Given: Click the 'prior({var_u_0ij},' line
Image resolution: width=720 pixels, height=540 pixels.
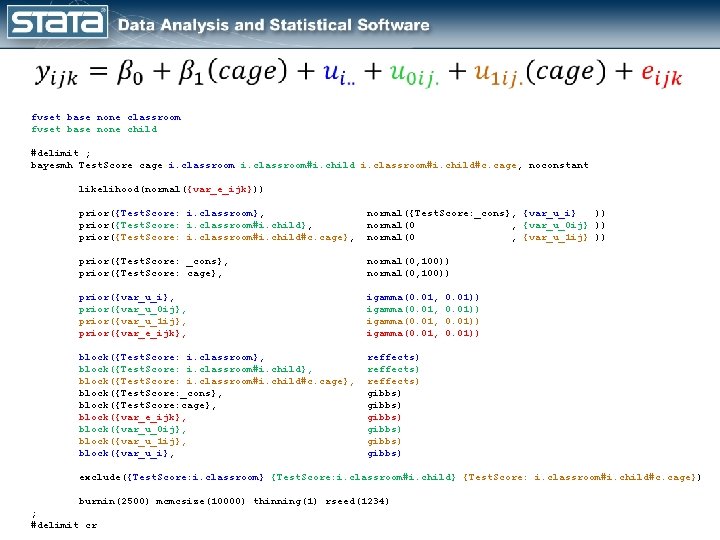Looking at the screenshot, I should [x=132, y=309].
